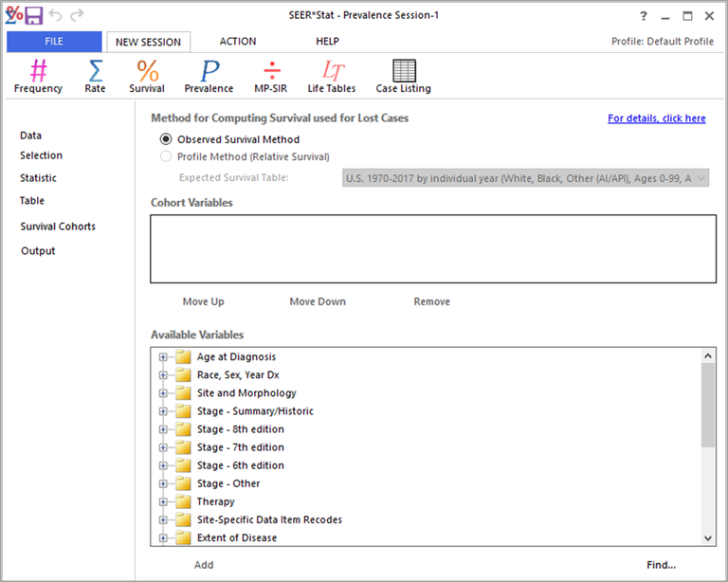This screenshot has height=582, width=728.
Task: Launch the Survival session icon
Action: (x=147, y=76)
